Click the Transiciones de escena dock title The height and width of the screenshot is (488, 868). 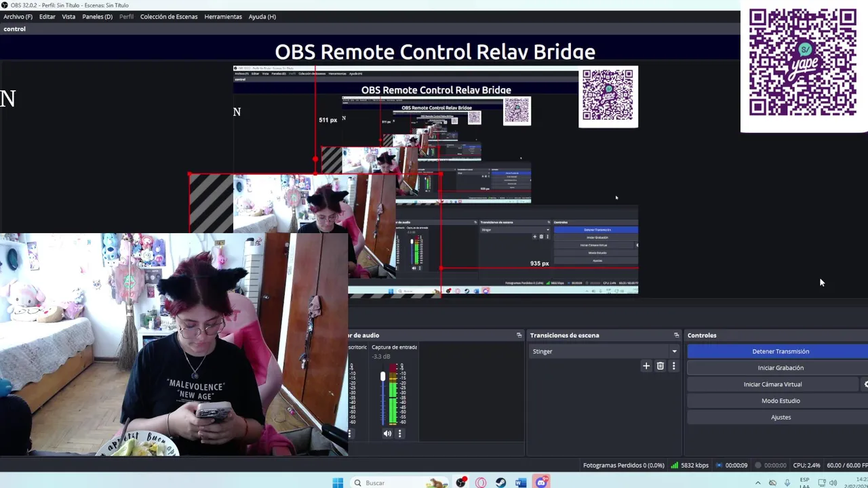[x=564, y=335]
